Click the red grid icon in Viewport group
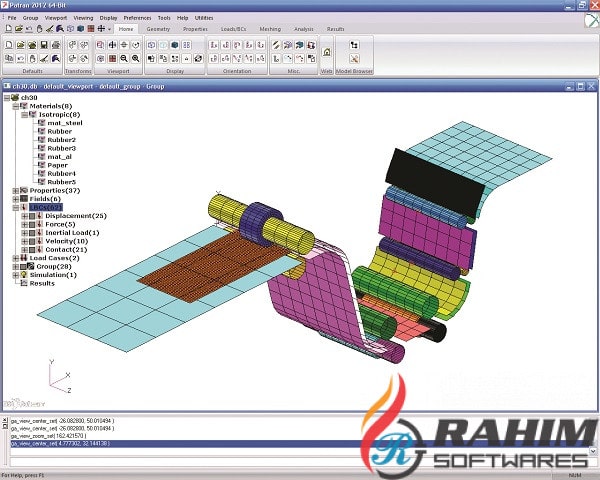The image size is (600, 480). click(112, 59)
